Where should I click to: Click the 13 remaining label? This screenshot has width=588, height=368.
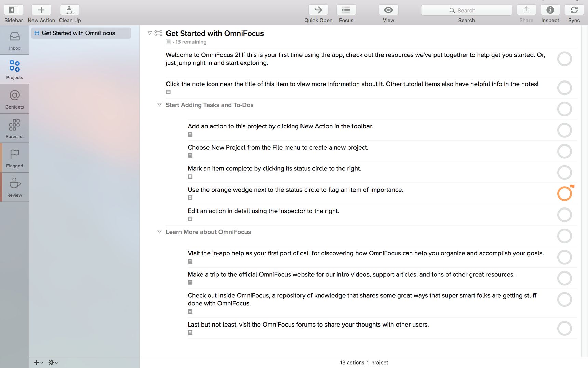pyautogui.click(x=191, y=42)
